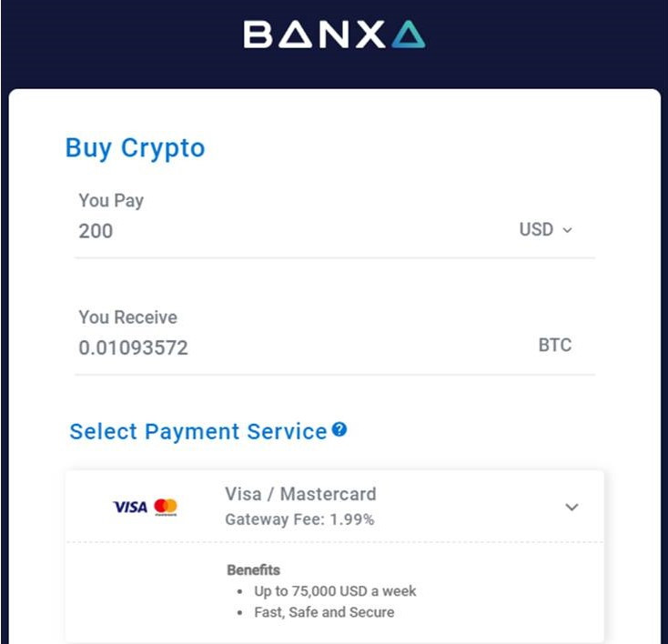Click the Benefits heading
The width and height of the screenshot is (668, 644).
[254, 570]
